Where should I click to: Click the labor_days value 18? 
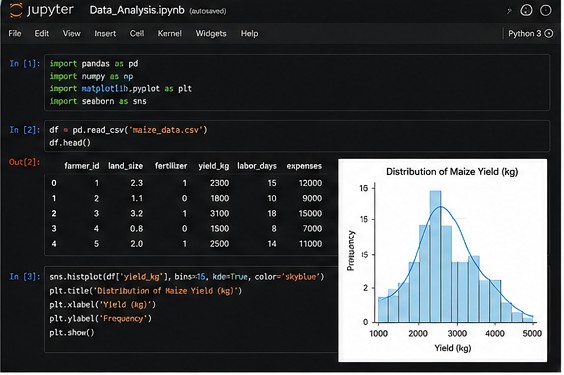click(272, 213)
